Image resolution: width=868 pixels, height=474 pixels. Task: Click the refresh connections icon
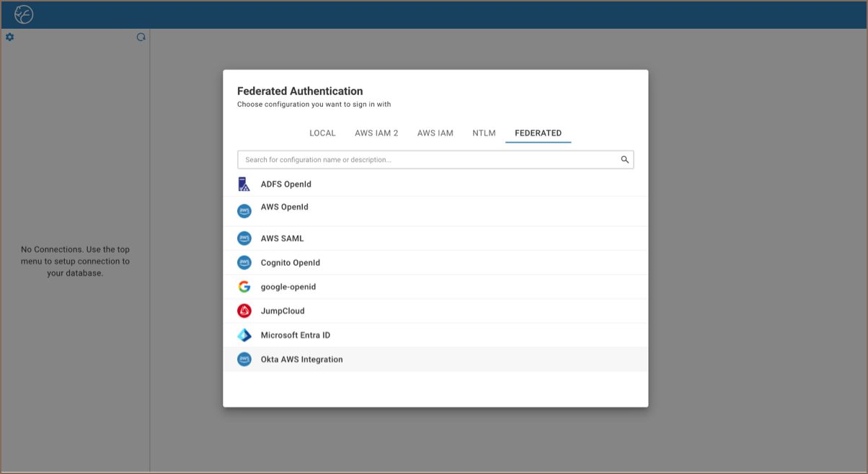coord(141,37)
